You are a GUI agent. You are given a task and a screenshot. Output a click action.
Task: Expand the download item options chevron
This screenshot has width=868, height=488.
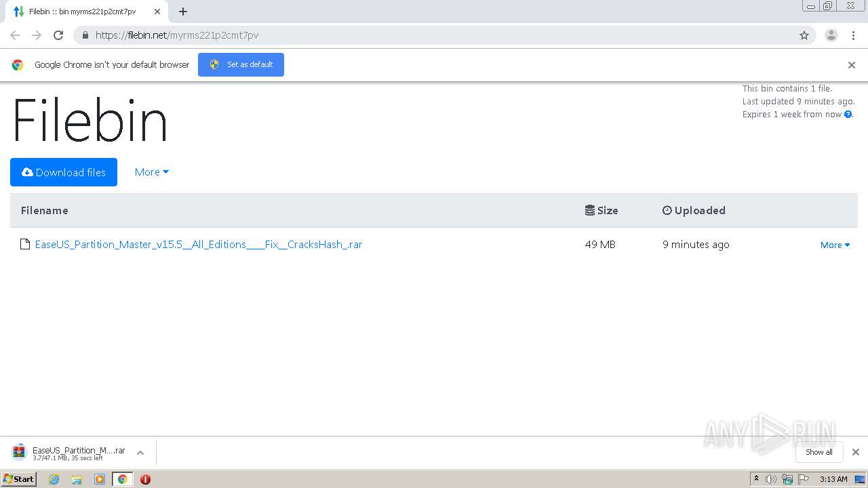140,453
